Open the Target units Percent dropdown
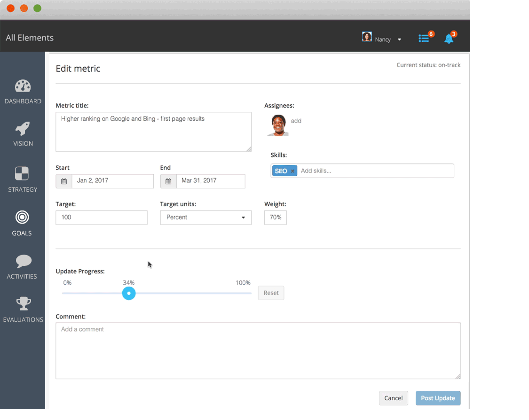Image resolution: width=529 pixels, height=420 pixels. pyautogui.click(x=206, y=218)
